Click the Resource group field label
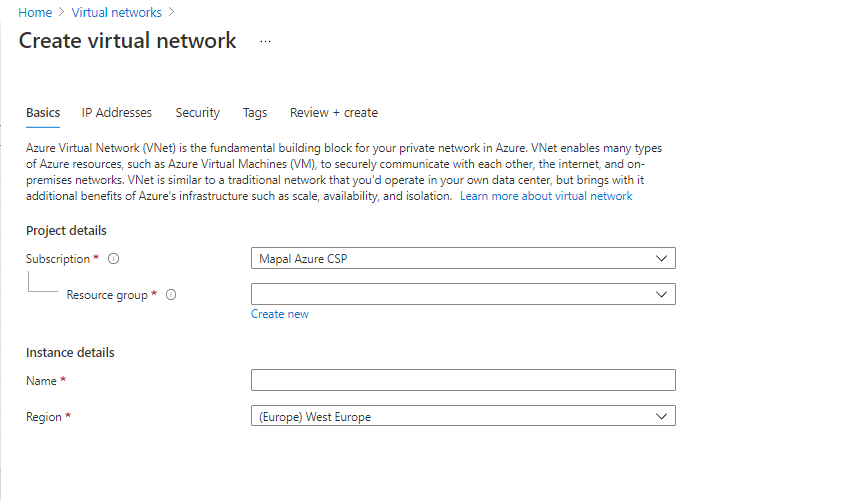851x501 pixels. 107,295
